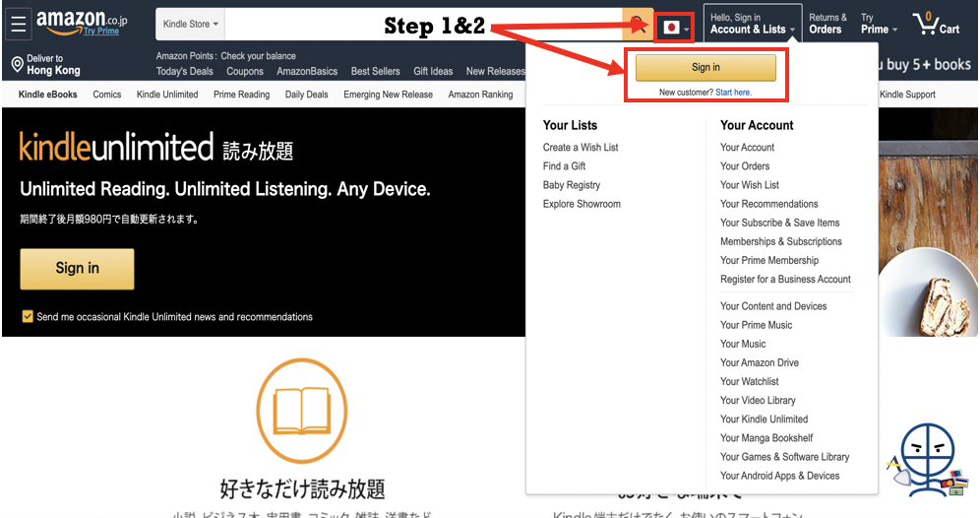
Task: Open Your Games & Software Library
Action: click(x=784, y=457)
